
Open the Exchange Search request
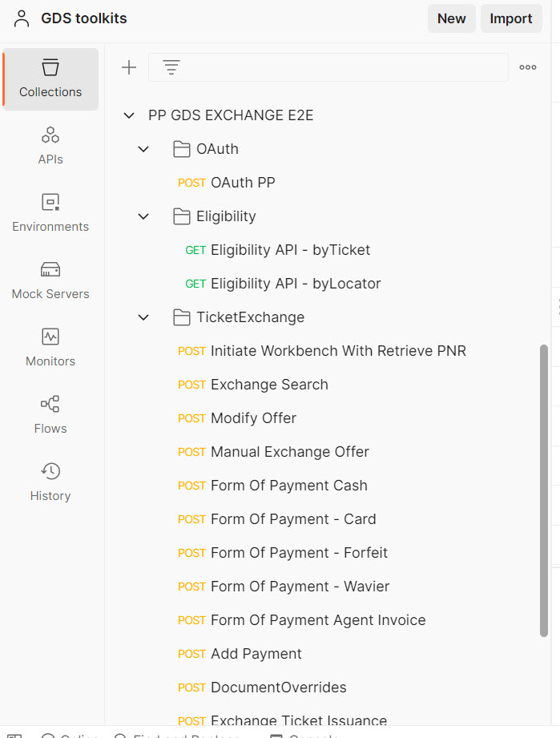[269, 385]
